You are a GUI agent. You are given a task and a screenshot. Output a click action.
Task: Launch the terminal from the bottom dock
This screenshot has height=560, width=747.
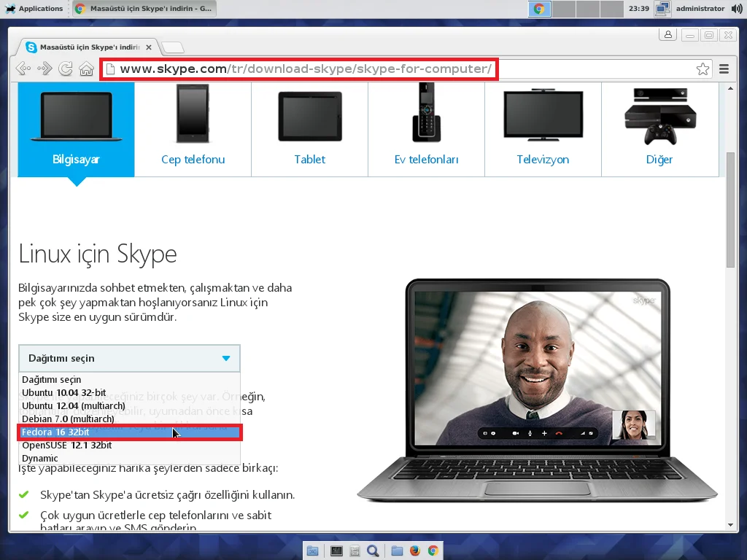[x=336, y=551]
